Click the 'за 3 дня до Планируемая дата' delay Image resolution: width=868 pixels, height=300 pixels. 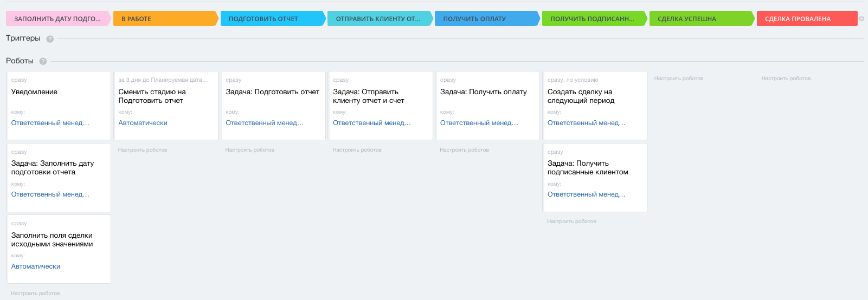coord(163,80)
